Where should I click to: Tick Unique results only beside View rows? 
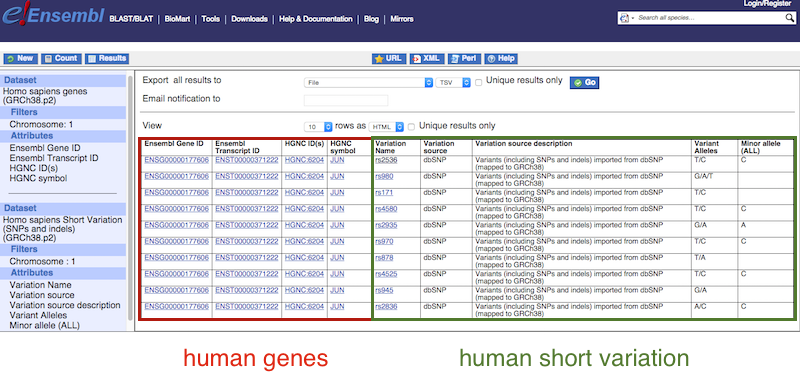pyautogui.click(x=411, y=127)
